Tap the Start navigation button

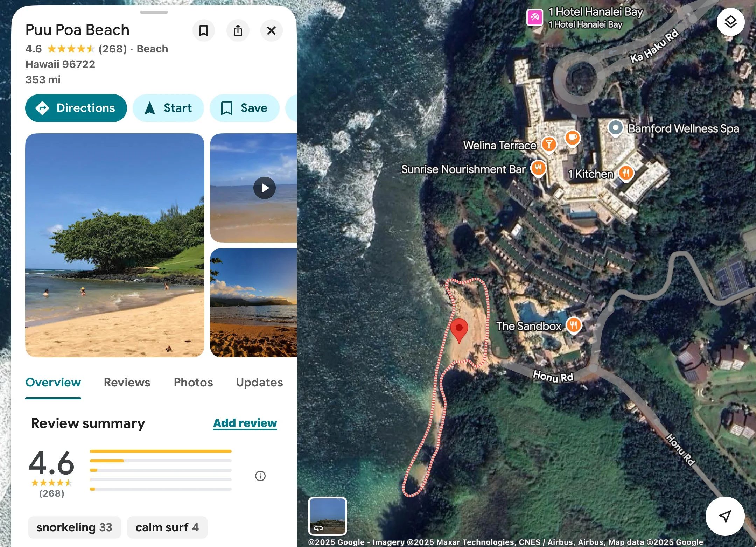pyautogui.click(x=168, y=108)
